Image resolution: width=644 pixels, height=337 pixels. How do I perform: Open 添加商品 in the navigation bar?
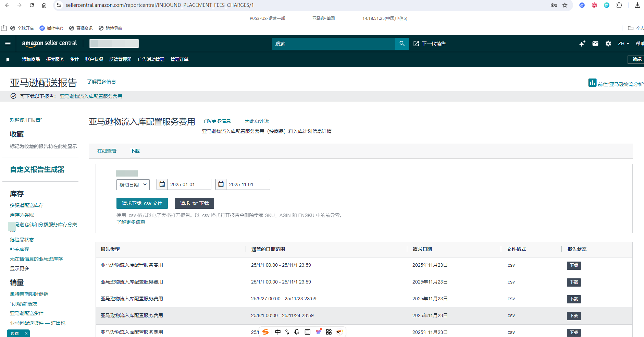[x=31, y=59]
